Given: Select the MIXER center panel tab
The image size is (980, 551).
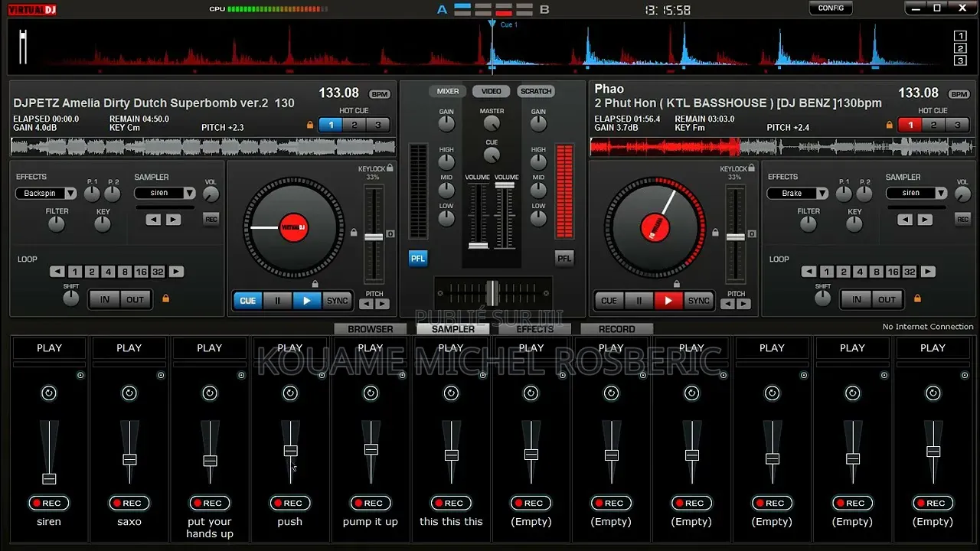Looking at the screenshot, I should pyautogui.click(x=448, y=91).
